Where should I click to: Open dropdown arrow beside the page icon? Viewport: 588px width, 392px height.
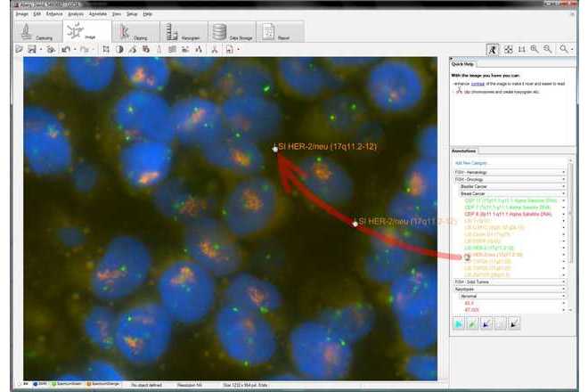pyautogui.click(x=239, y=49)
